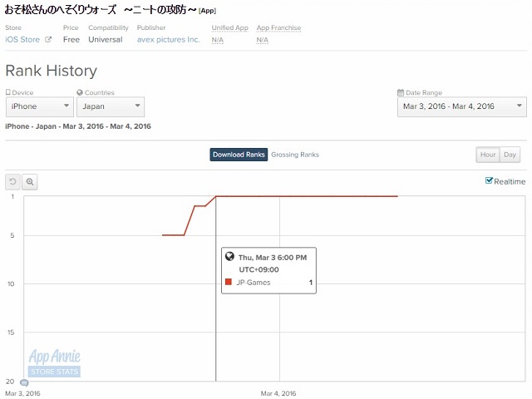Screen dimensions: 532x399
Task: Click the N/A value under Unified App
Action: pos(218,40)
